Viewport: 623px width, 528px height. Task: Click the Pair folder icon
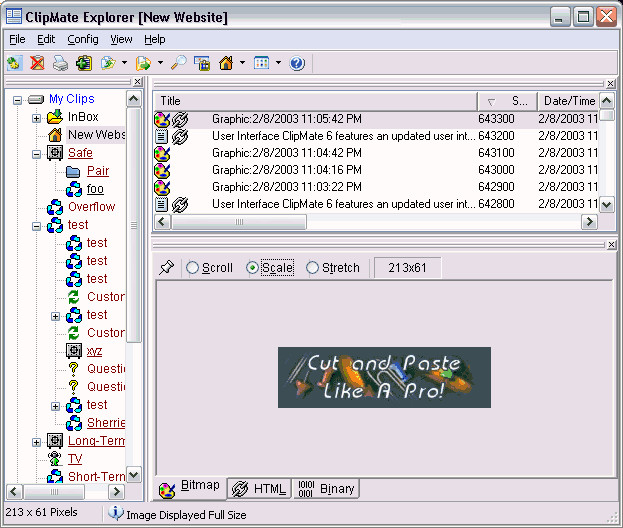(x=74, y=171)
